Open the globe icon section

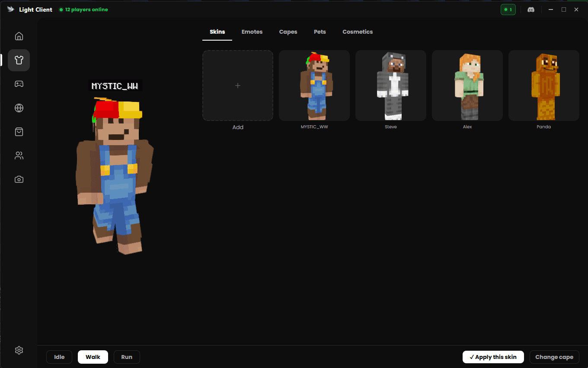pos(19,108)
